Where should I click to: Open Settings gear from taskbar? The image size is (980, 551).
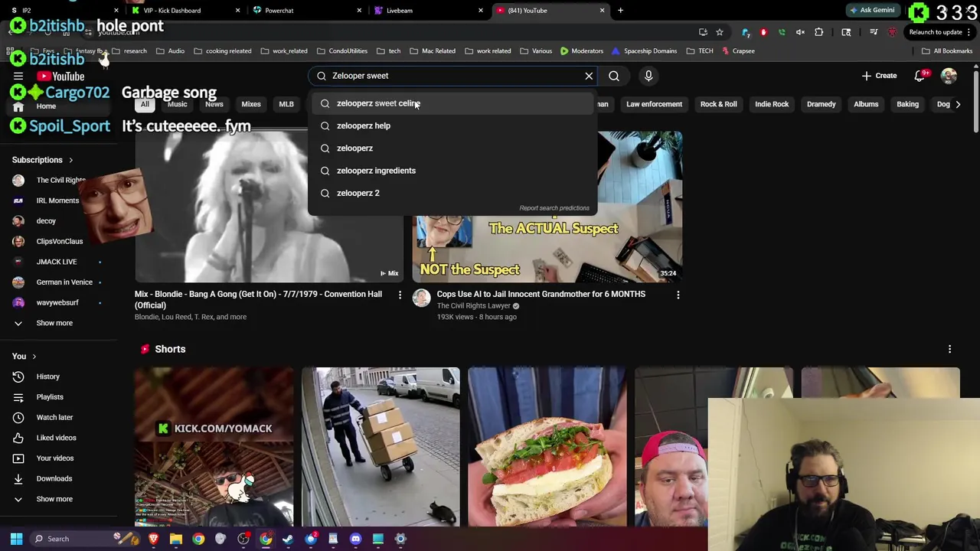[400, 539]
